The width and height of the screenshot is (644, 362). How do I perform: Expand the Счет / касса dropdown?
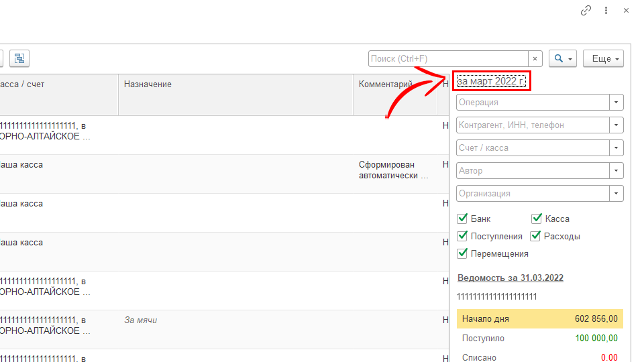coord(616,148)
